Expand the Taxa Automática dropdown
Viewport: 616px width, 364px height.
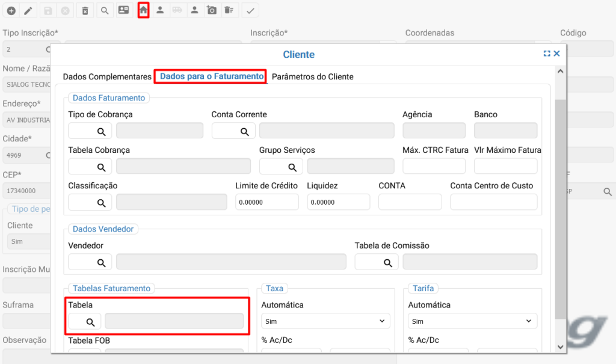325,321
